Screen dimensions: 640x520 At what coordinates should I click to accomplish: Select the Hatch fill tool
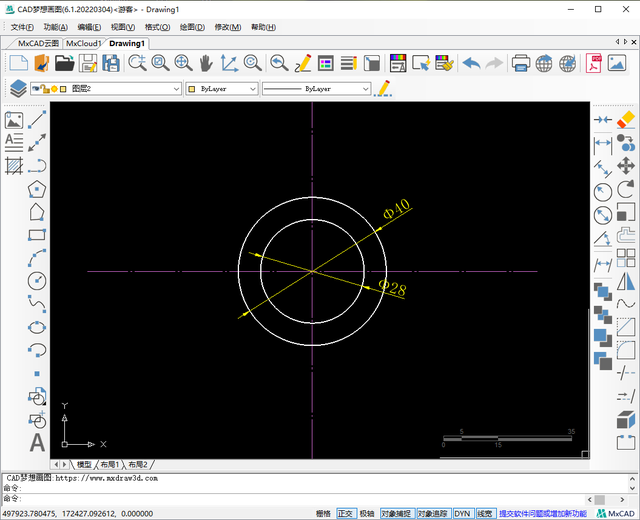point(14,165)
